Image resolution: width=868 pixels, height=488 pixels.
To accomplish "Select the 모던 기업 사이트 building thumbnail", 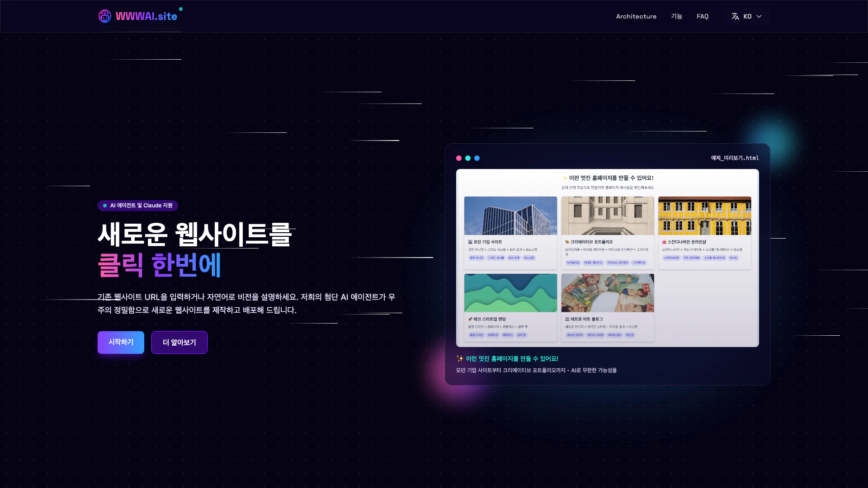I will (x=510, y=216).
